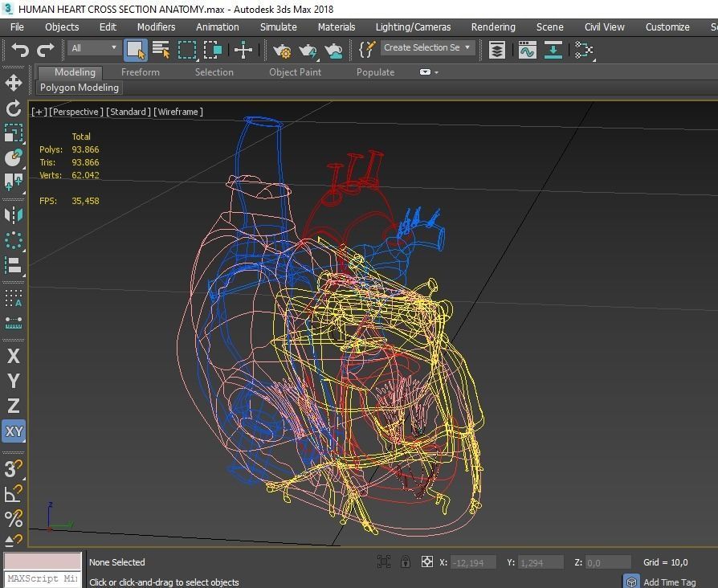Image resolution: width=718 pixels, height=588 pixels.
Task: Open the Modifiers menu
Action: [x=156, y=27]
